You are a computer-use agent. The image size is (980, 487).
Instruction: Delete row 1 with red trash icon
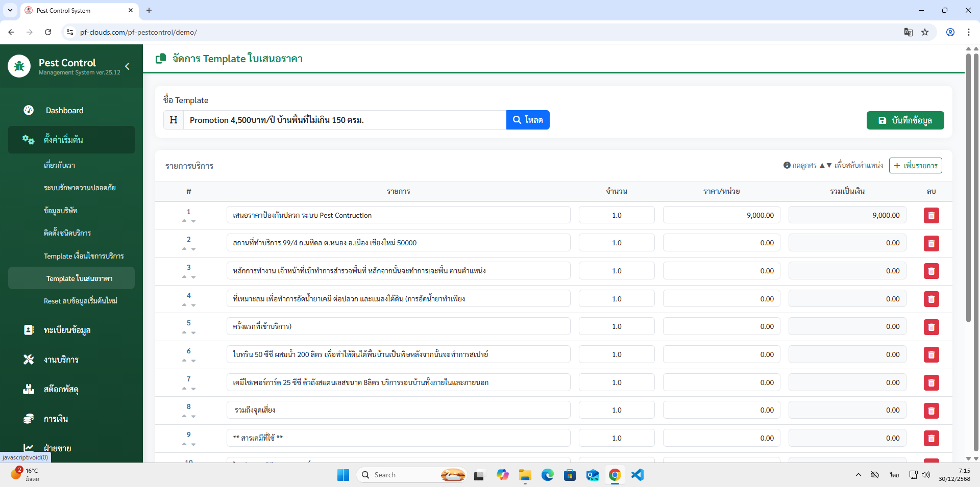point(931,216)
